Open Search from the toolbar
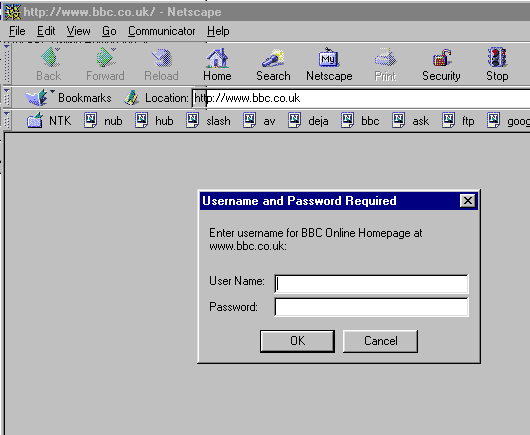This screenshot has width=530, height=435. [x=273, y=58]
